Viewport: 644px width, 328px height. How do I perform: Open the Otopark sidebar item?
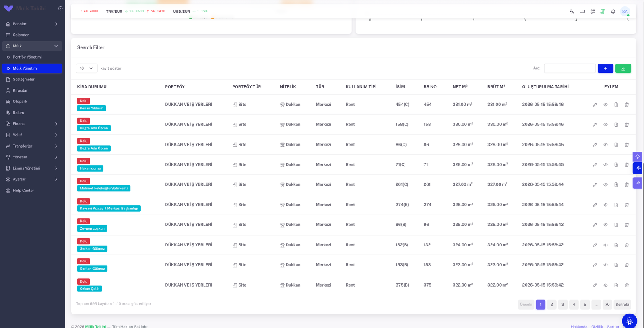tap(32, 102)
